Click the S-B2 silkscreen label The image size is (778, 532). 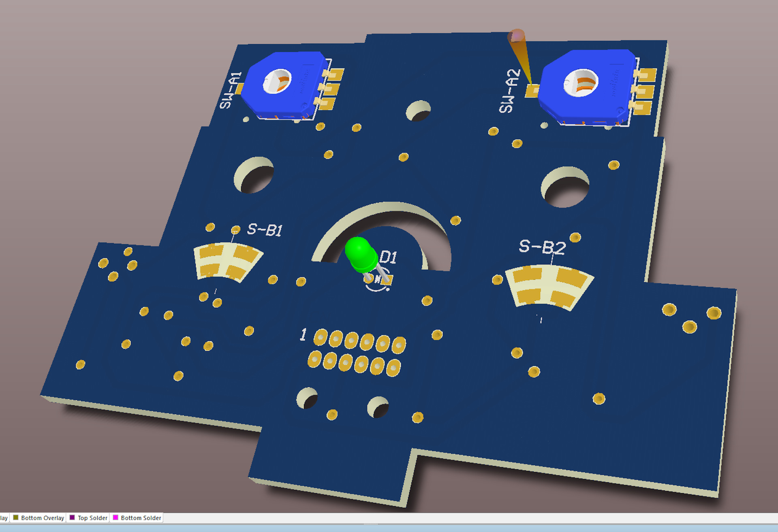click(542, 247)
